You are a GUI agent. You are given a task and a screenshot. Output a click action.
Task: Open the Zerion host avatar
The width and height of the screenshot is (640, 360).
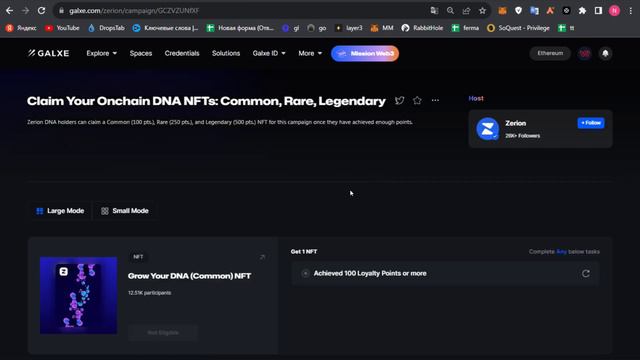pyautogui.click(x=487, y=129)
